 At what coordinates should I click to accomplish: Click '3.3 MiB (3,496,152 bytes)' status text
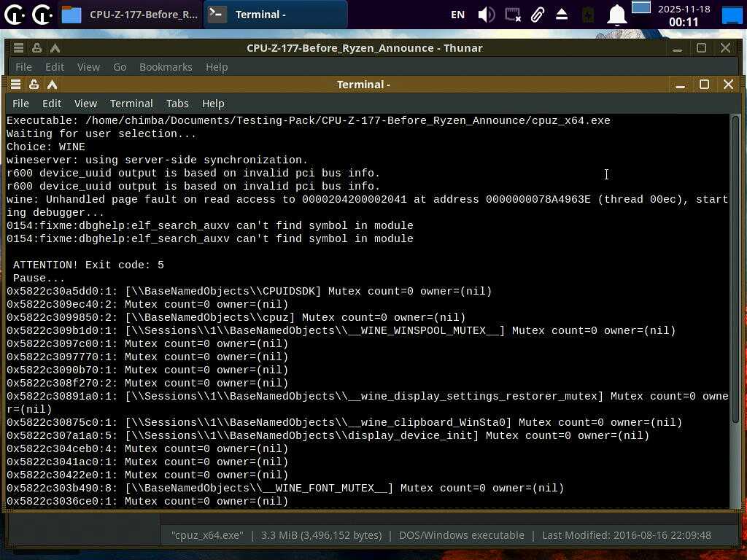[x=322, y=535]
